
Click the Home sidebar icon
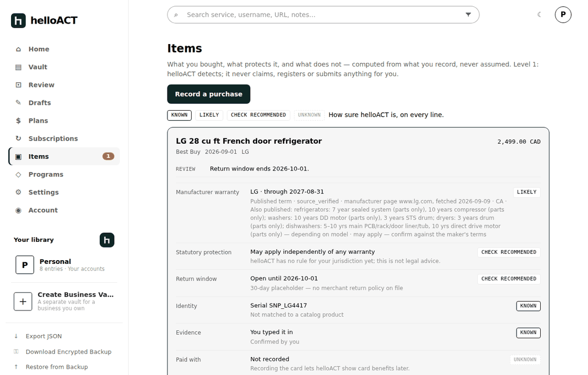pos(18,49)
